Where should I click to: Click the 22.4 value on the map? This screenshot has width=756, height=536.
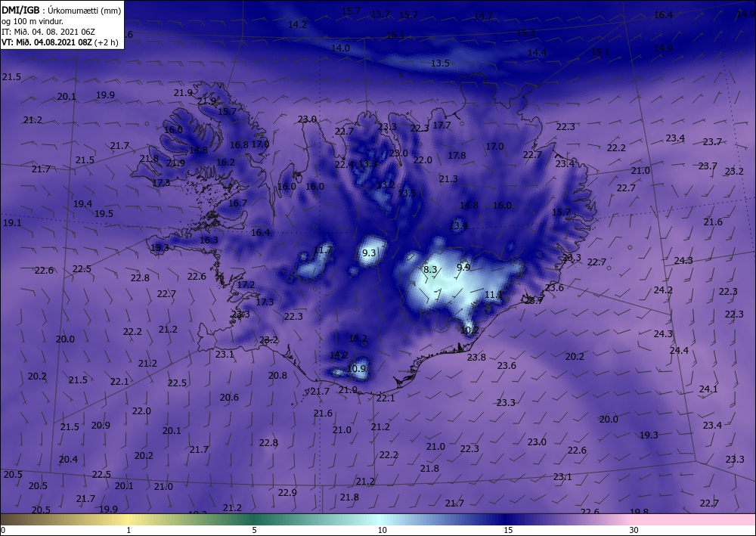(344, 164)
